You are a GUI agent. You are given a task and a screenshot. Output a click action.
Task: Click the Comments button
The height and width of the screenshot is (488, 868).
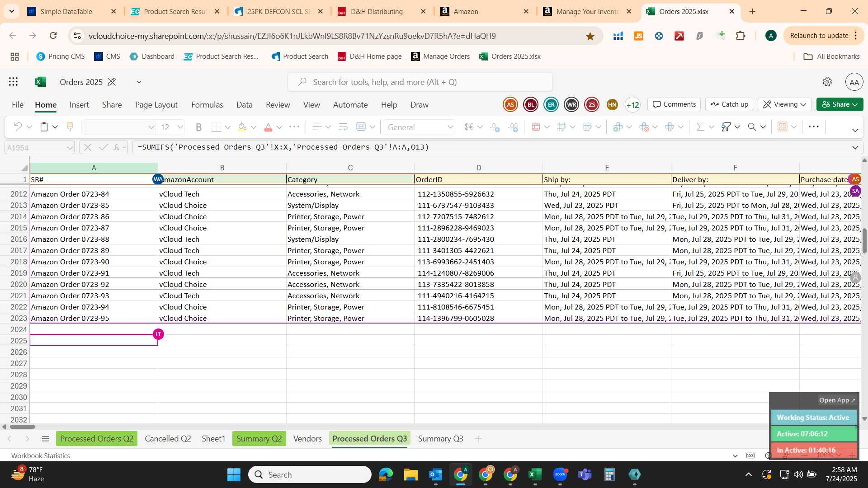click(x=674, y=104)
